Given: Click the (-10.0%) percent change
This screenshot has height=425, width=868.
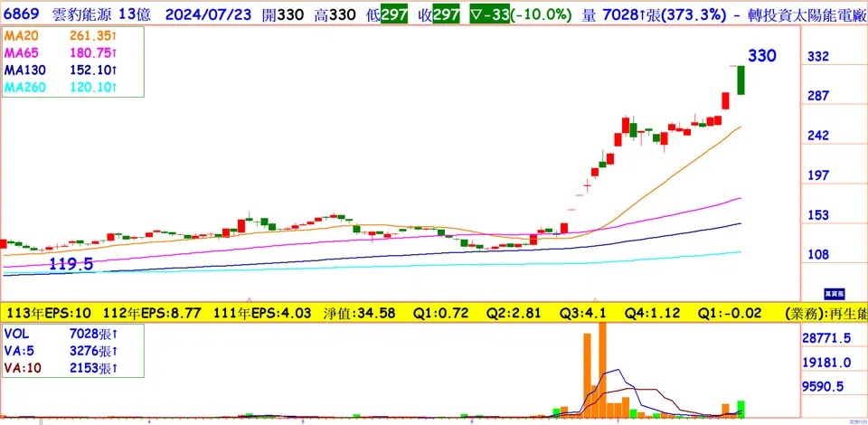Looking at the screenshot, I should [542, 14].
